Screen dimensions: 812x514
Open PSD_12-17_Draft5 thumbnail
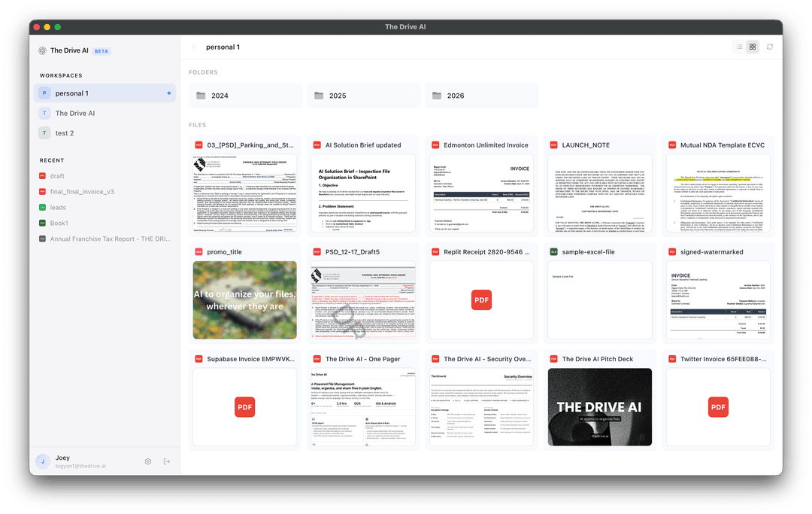[363, 300]
